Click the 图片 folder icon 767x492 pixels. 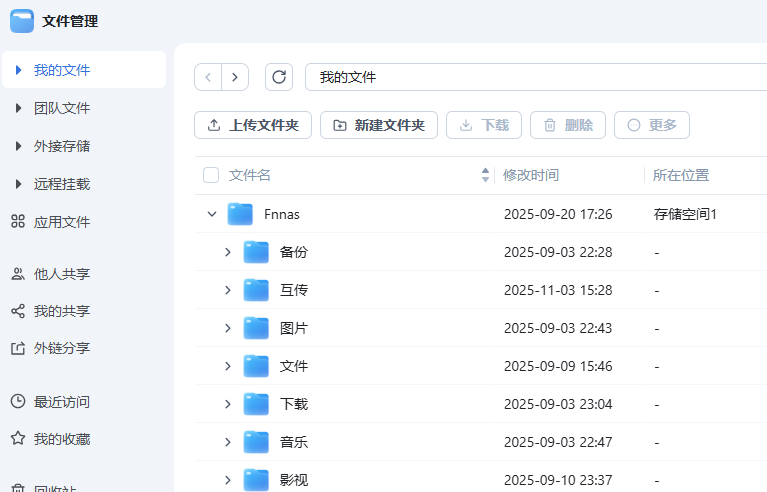(x=256, y=328)
